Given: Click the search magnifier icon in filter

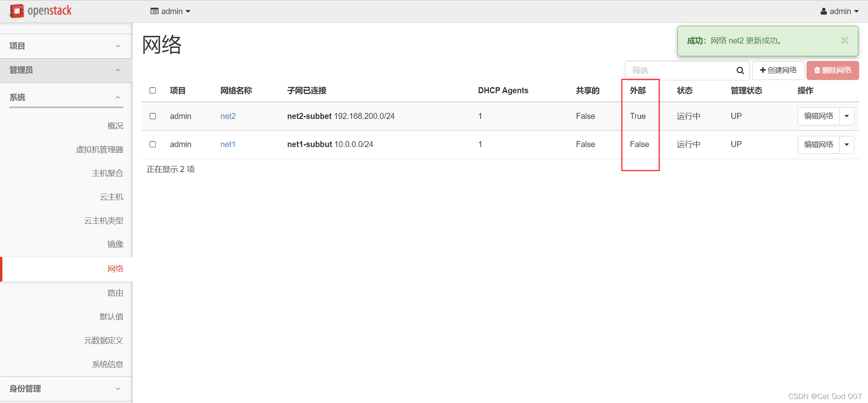Looking at the screenshot, I should [740, 71].
